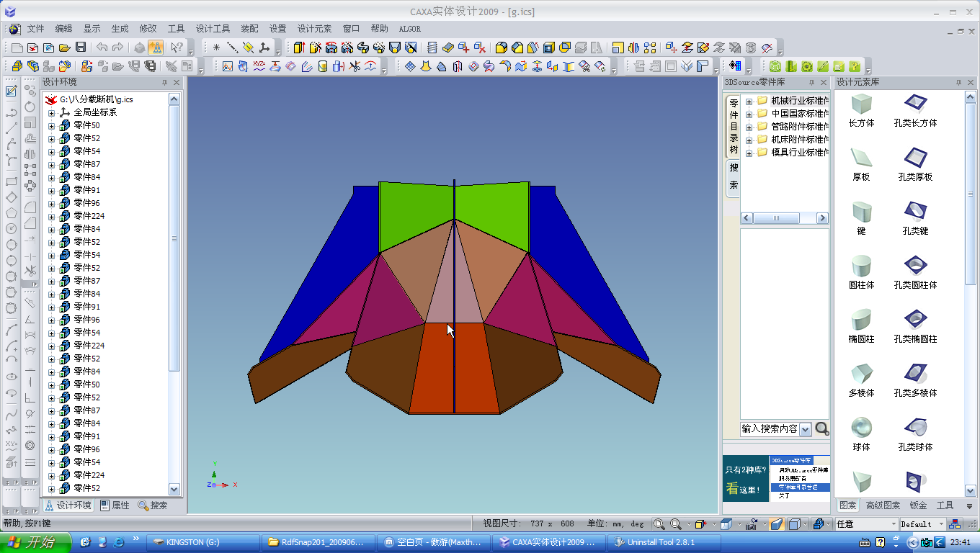Image resolution: width=980 pixels, height=553 pixels.
Task: Toggle the highlighted shaded rendering mode button
Action: coord(777,524)
